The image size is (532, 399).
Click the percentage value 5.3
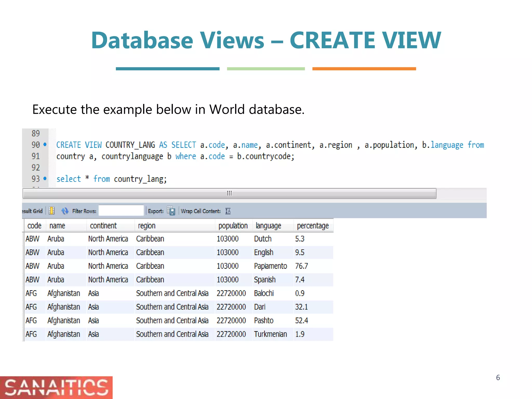(x=300, y=238)
